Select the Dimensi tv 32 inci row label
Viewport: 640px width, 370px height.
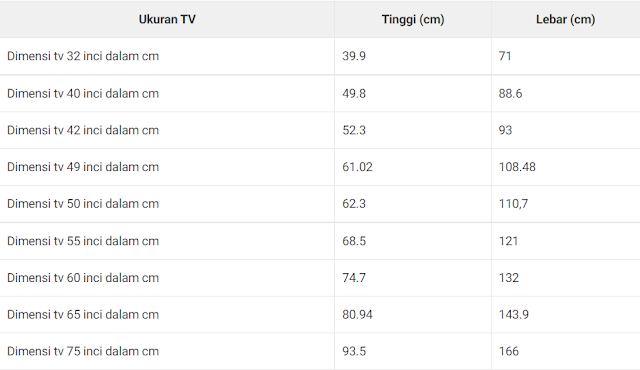(x=83, y=56)
